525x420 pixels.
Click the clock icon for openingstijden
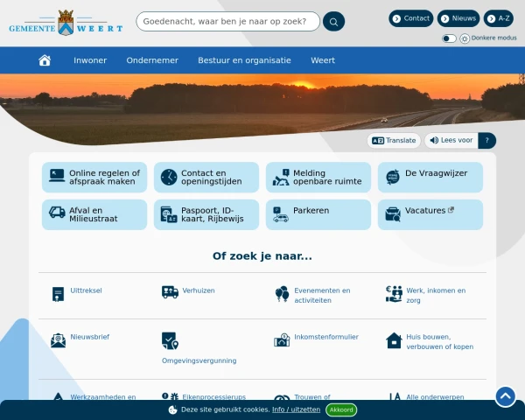[169, 177]
